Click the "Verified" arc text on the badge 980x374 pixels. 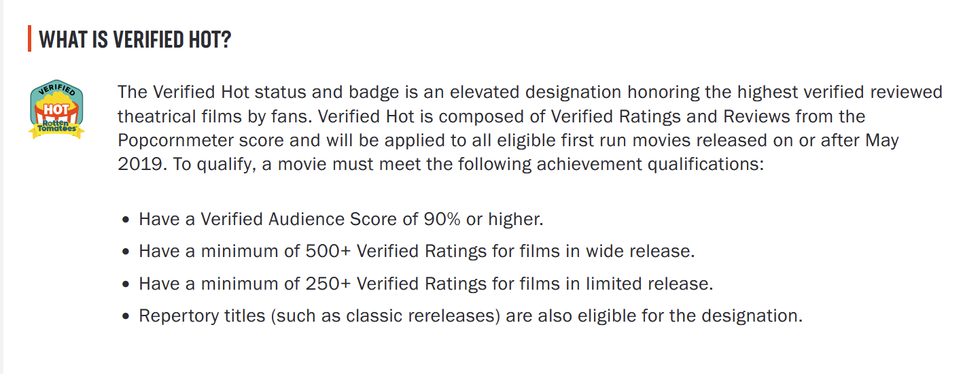[x=56, y=88]
